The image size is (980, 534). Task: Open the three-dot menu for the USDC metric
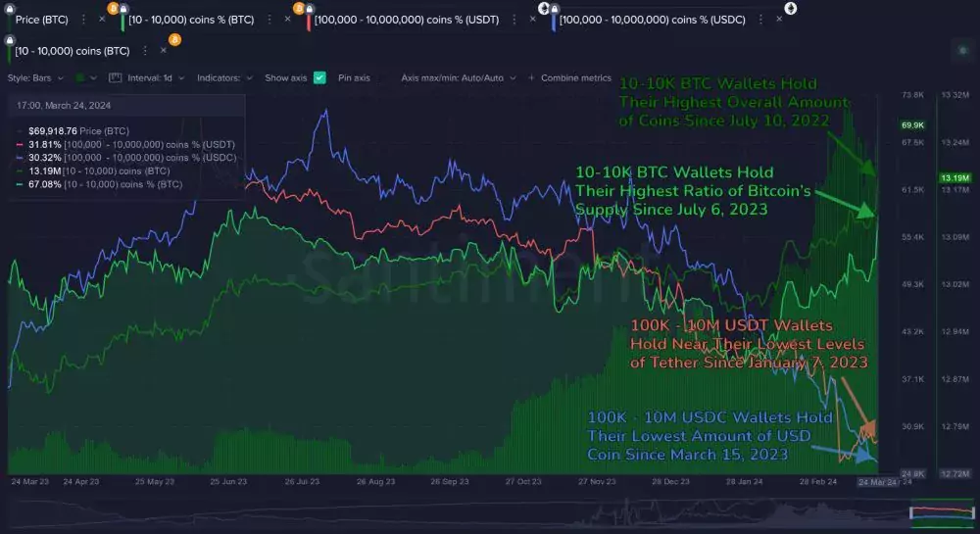click(x=760, y=20)
